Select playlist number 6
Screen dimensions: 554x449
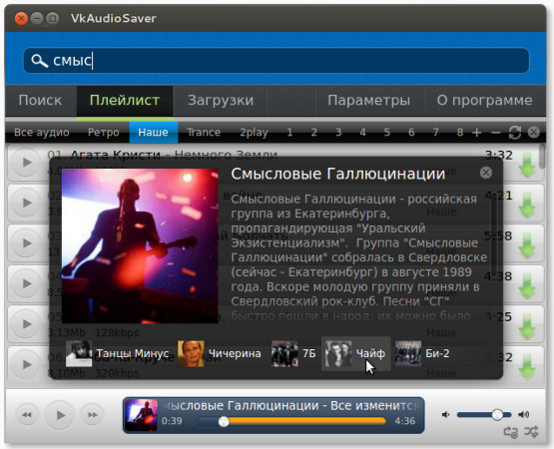pos(411,132)
